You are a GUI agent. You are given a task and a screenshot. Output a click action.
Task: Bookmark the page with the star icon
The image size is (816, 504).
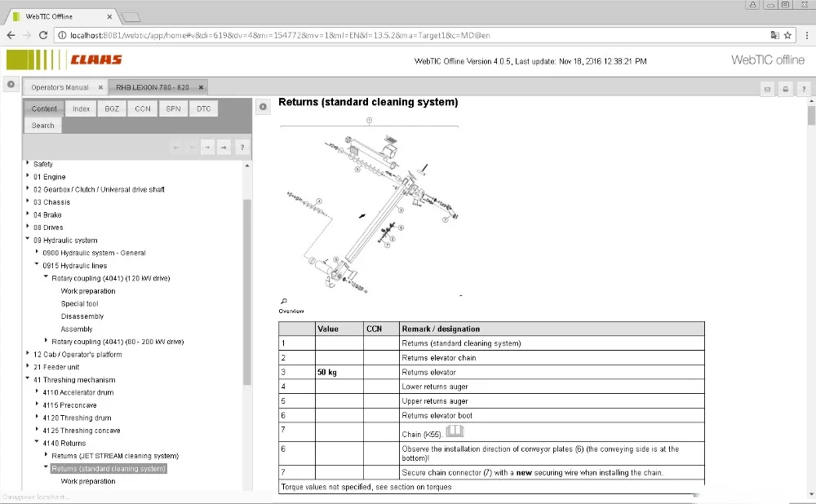[x=789, y=35]
